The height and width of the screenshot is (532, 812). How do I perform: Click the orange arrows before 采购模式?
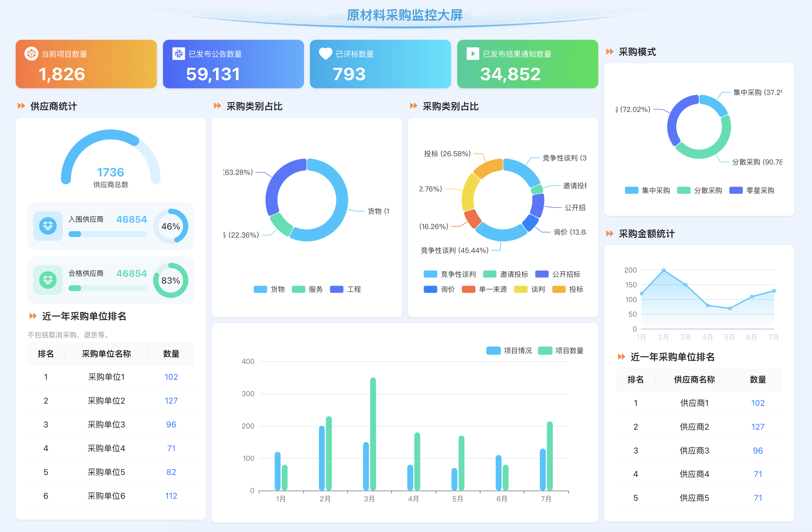pyautogui.click(x=610, y=52)
